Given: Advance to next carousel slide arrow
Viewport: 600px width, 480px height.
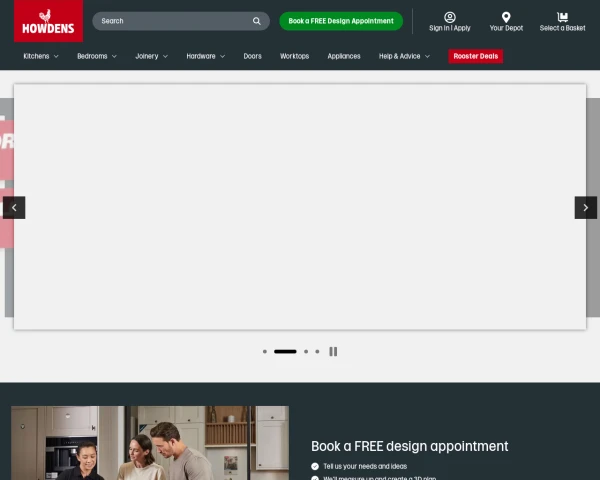Looking at the screenshot, I should pos(585,207).
